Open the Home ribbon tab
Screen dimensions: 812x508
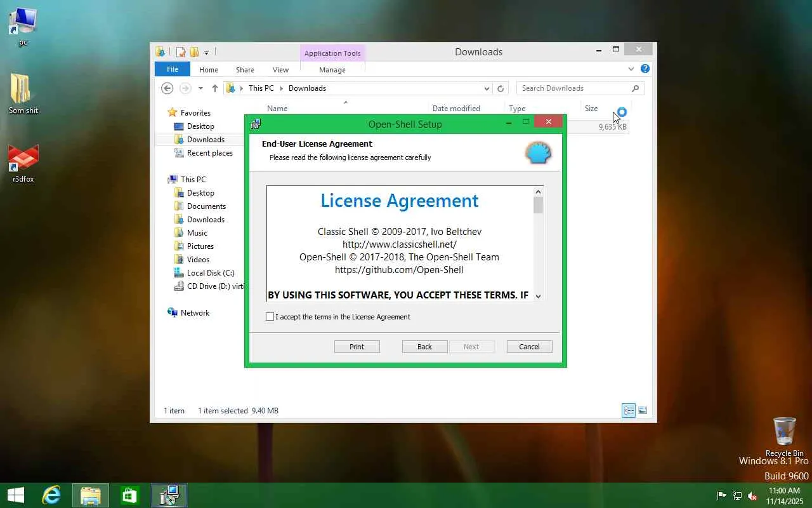tap(209, 70)
